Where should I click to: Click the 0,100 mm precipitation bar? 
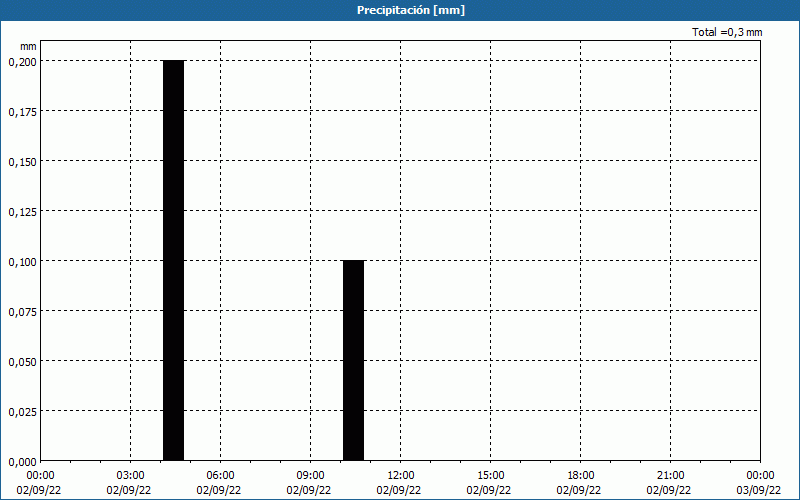[x=354, y=360]
